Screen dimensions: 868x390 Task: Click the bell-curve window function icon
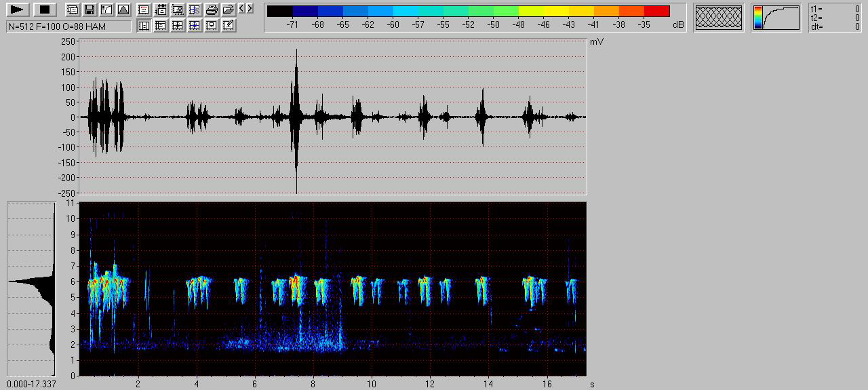pos(123,9)
